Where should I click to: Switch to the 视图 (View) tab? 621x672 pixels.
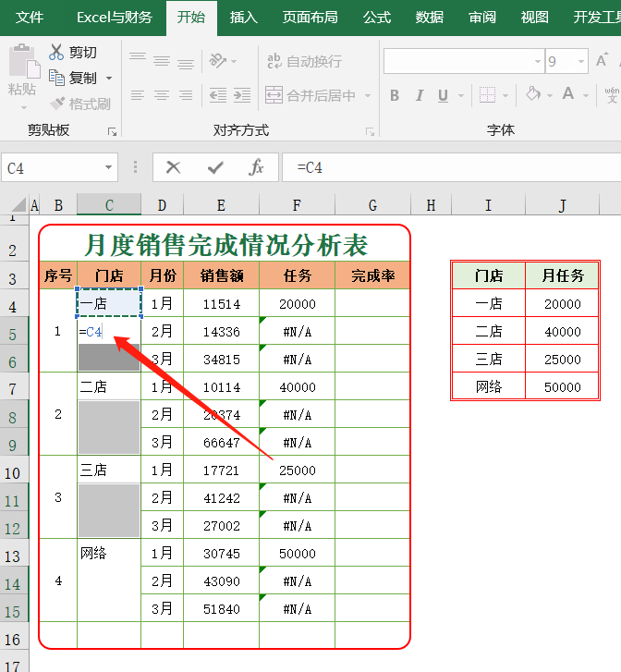(534, 18)
